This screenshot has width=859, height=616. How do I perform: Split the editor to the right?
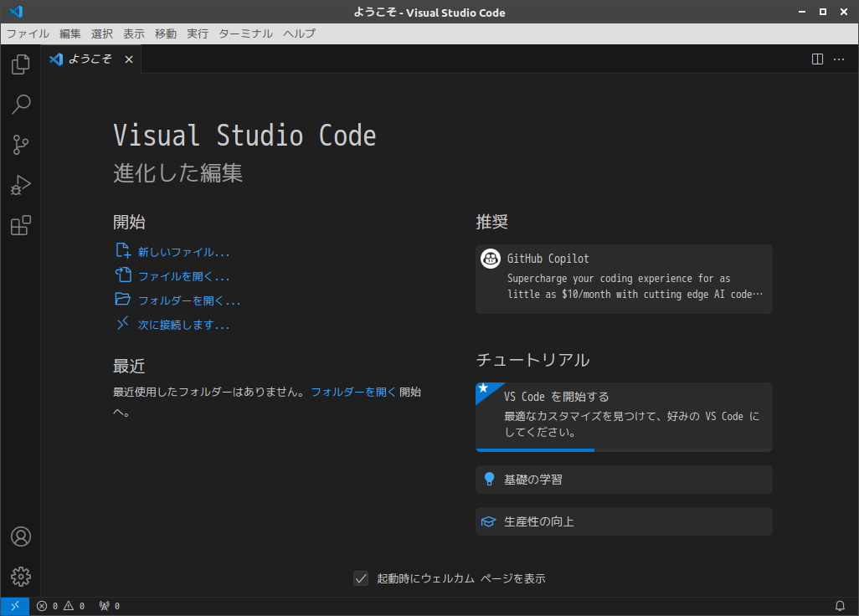click(x=817, y=59)
